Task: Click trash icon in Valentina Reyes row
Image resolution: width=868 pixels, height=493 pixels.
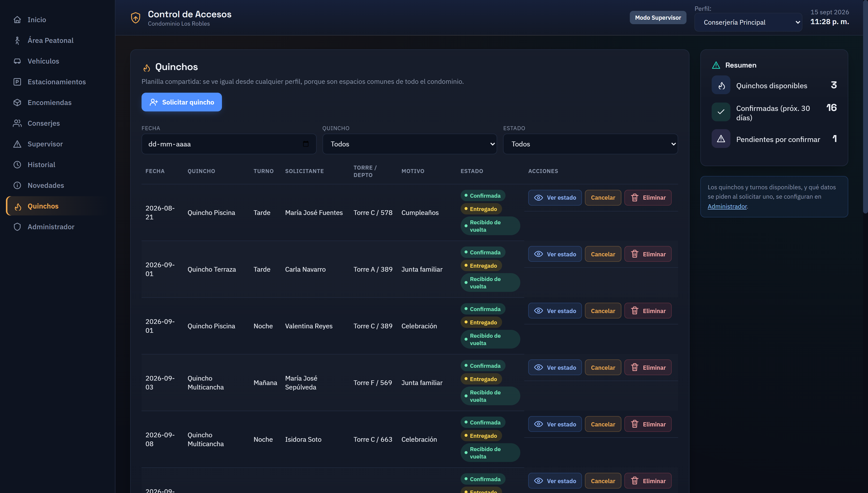Action: (x=635, y=311)
